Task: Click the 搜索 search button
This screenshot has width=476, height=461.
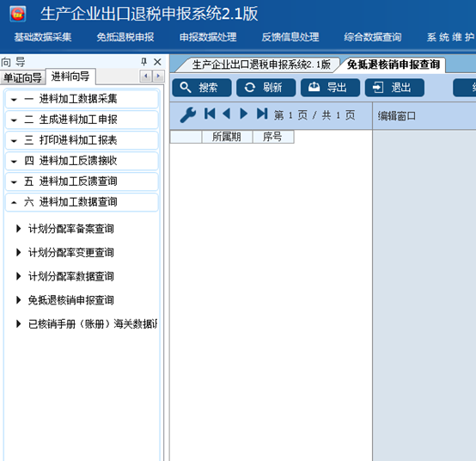Action: (202, 88)
